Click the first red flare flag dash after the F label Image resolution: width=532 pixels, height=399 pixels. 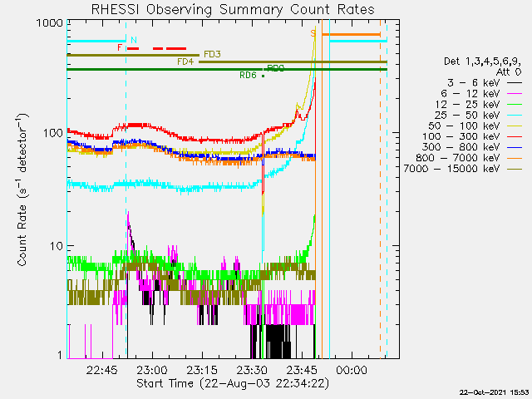tap(133, 48)
